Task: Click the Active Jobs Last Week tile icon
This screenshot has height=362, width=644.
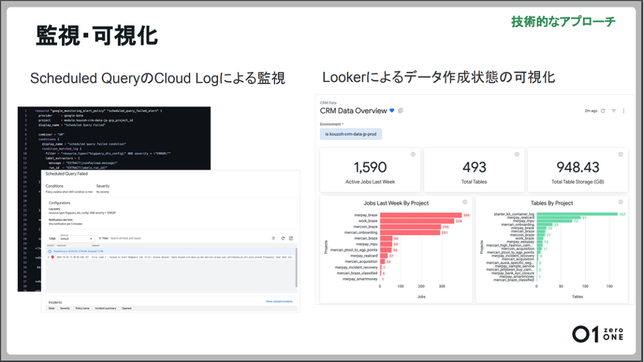Action: pyautogui.click(x=413, y=155)
